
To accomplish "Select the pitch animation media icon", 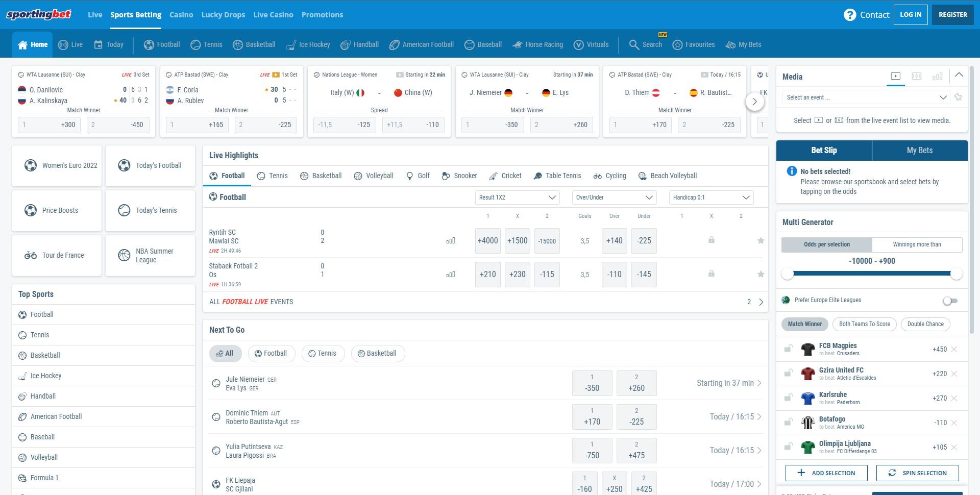I will coord(917,76).
